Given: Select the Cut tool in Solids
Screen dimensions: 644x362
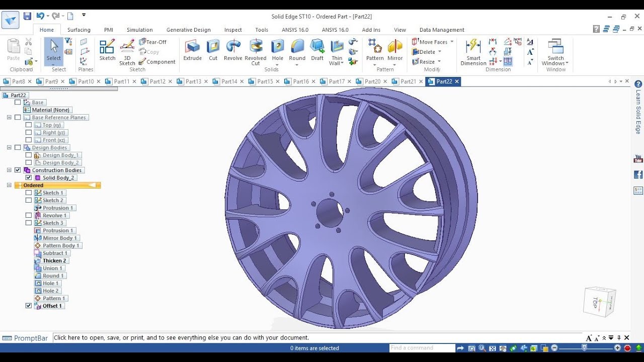Looking at the screenshot, I should [x=213, y=51].
